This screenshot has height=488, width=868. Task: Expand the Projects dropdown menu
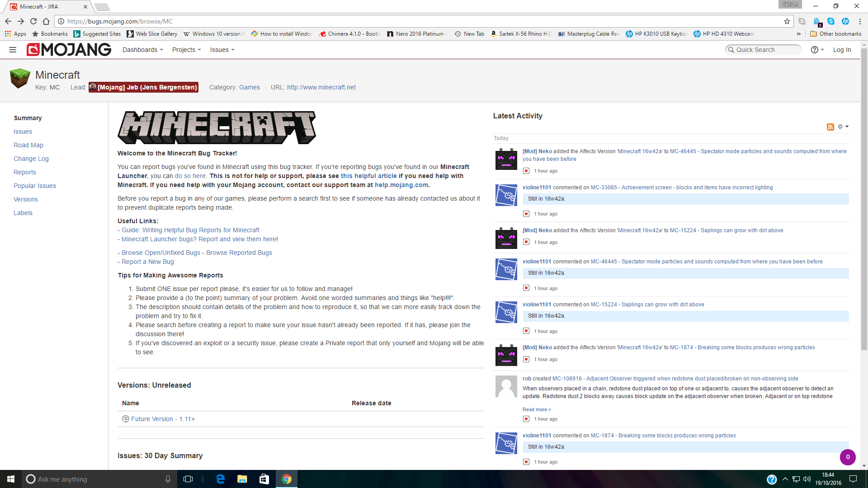pyautogui.click(x=186, y=50)
